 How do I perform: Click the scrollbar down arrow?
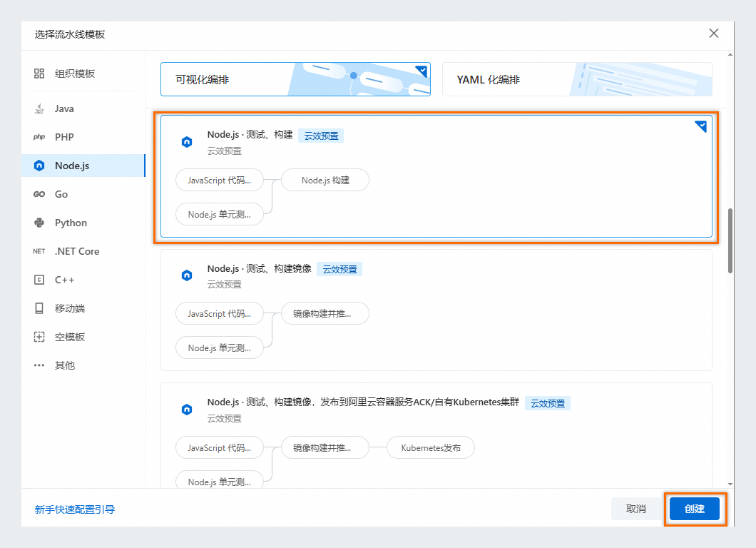tap(730, 484)
